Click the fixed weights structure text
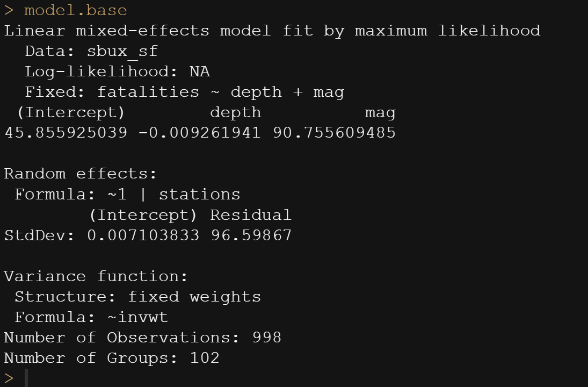Image resolution: width=588 pixels, height=387 pixels. click(x=194, y=297)
